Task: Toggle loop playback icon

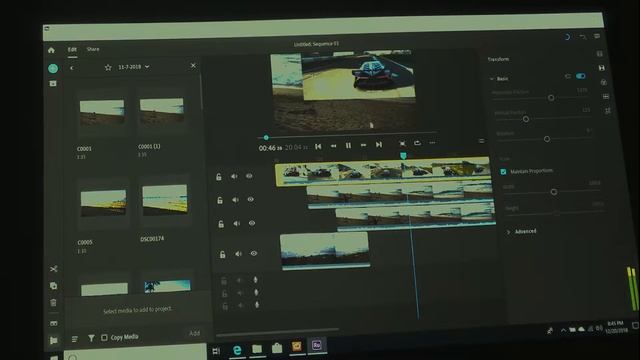Action: pos(417,143)
